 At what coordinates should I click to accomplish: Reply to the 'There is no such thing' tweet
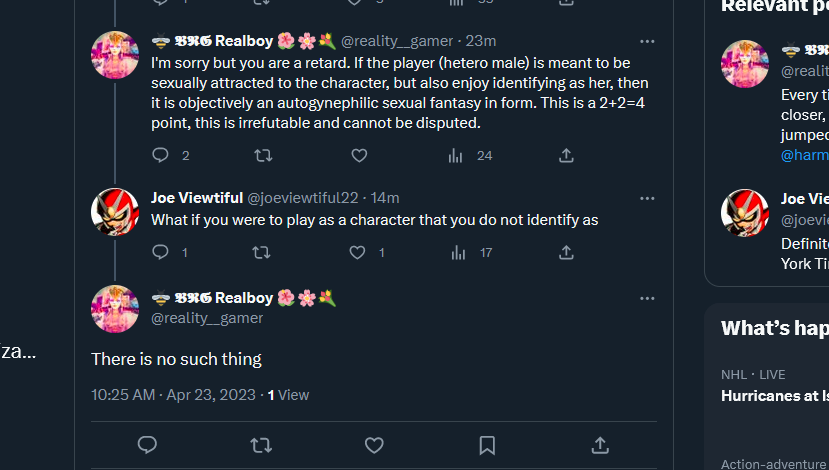pyautogui.click(x=147, y=445)
